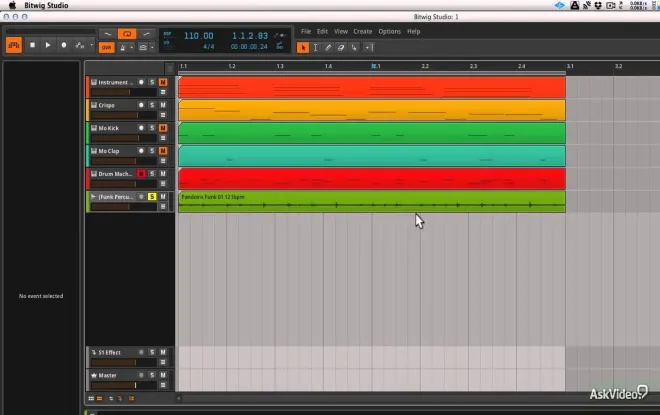Solo the S1 Effect track
This screenshot has width=660, height=415.
(152, 352)
